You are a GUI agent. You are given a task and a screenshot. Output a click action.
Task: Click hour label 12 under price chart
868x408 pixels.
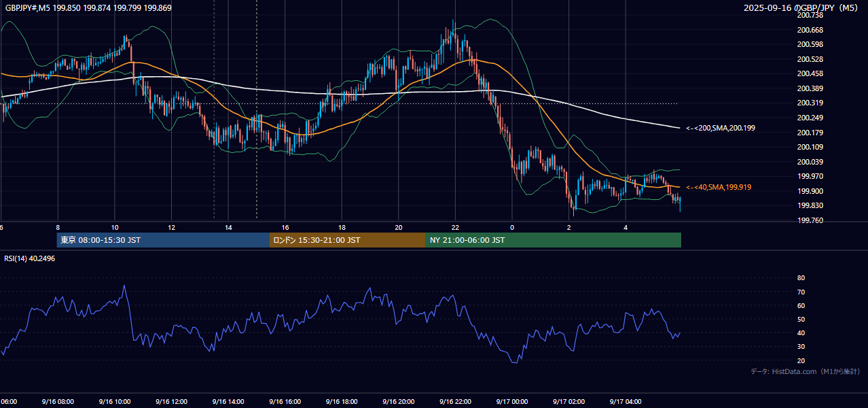point(171,227)
